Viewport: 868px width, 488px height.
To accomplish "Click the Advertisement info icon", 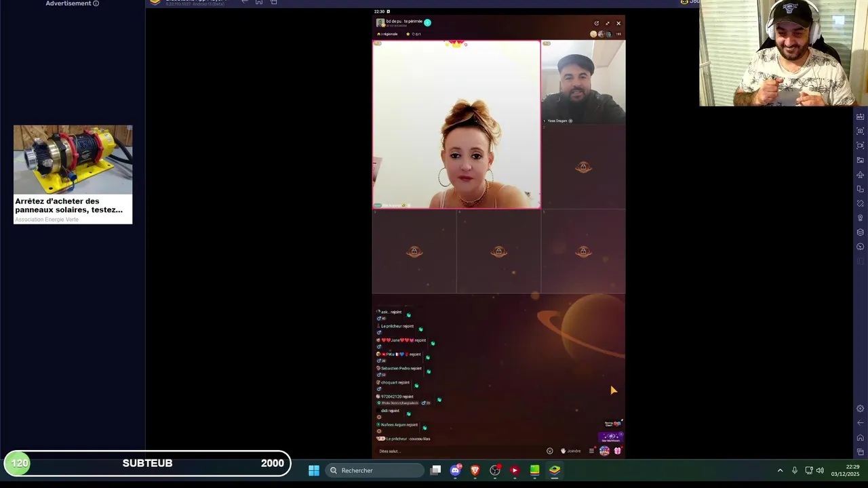I will point(96,3).
